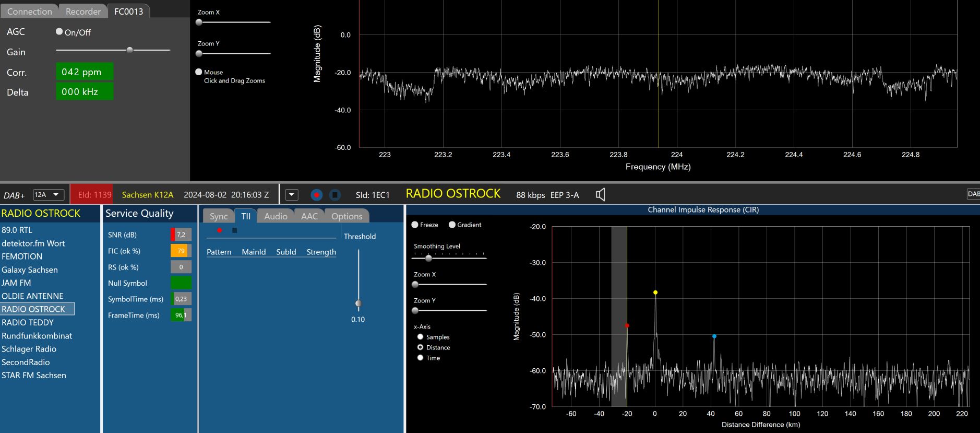The width and height of the screenshot is (980, 433).
Task: Mute audio with the speaker icon
Action: tap(600, 195)
